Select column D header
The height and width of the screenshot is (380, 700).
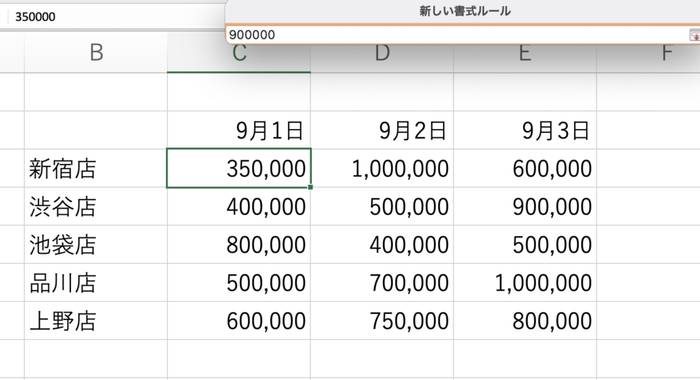pos(382,53)
